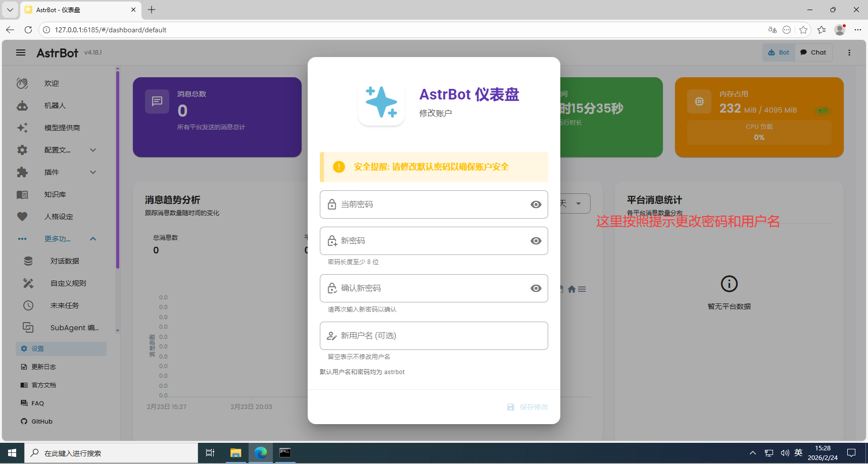Click the 新用户名 (可选) field
Screen dimensions: 868x464
point(434,336)
